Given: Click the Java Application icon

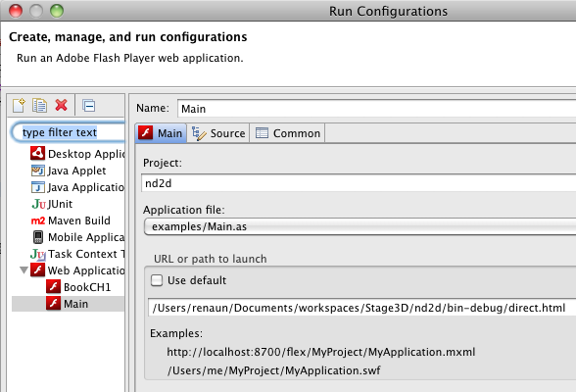Looking at the screenshot, I should pyautogui.click(x=38, y=187).
